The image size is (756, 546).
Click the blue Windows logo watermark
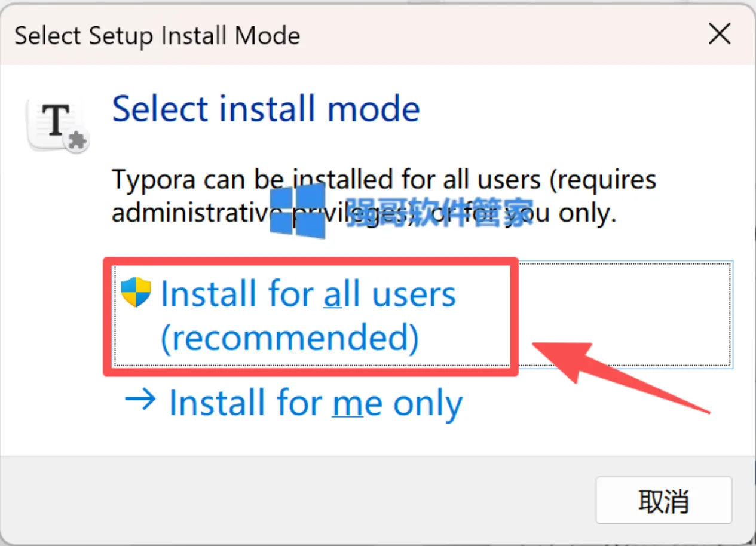coord(298,210)
